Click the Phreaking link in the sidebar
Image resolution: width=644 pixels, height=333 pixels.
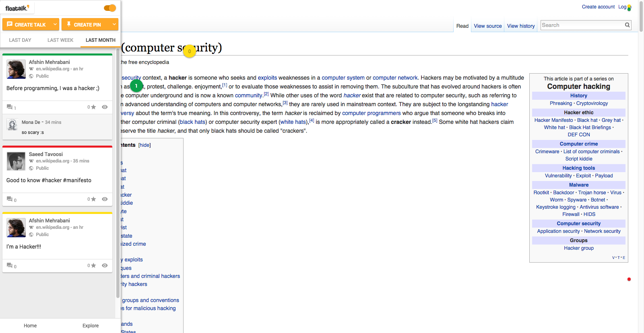coord(561,103)
